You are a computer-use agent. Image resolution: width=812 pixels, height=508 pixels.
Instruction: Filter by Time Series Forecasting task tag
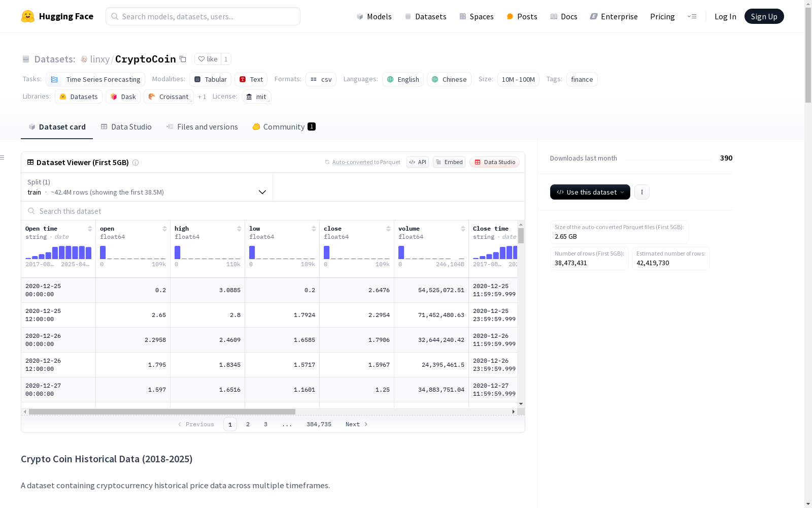95,79
